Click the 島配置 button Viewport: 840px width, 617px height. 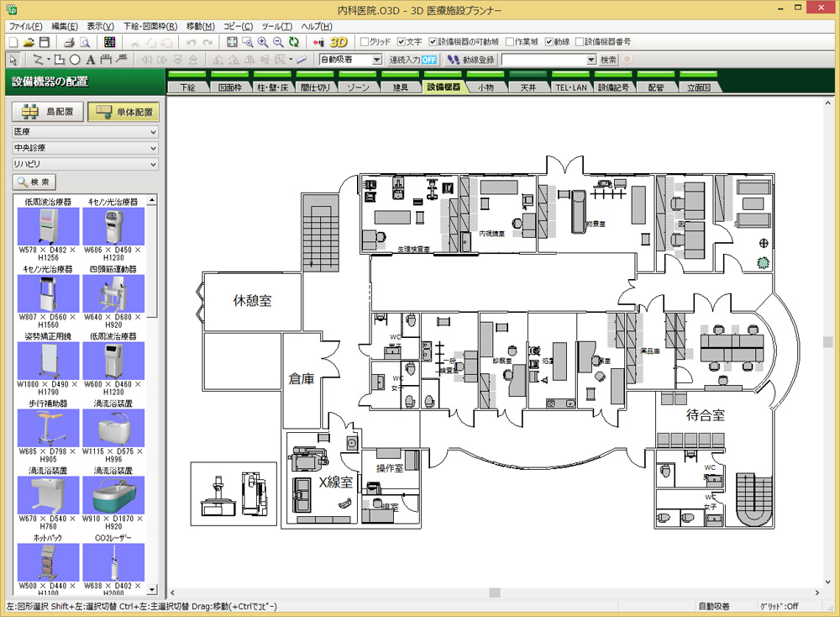47,112
